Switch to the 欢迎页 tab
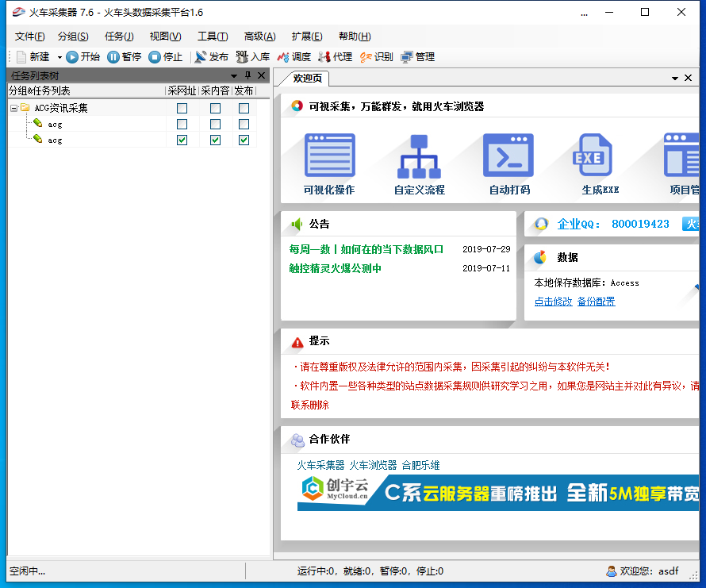 [307, 79]
